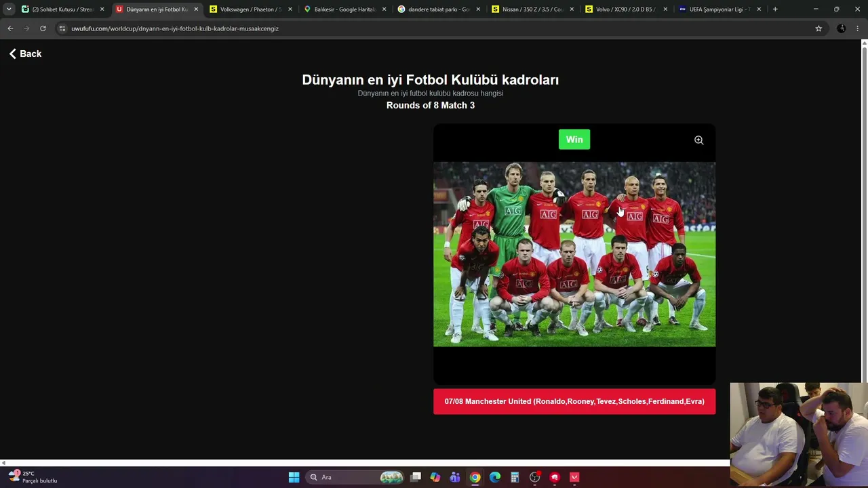The width and height of the screenshot is (868, 488).
Task: Open the Nissan / 350 Z tab
Action: pyautogui.click(x=532, y=9)
